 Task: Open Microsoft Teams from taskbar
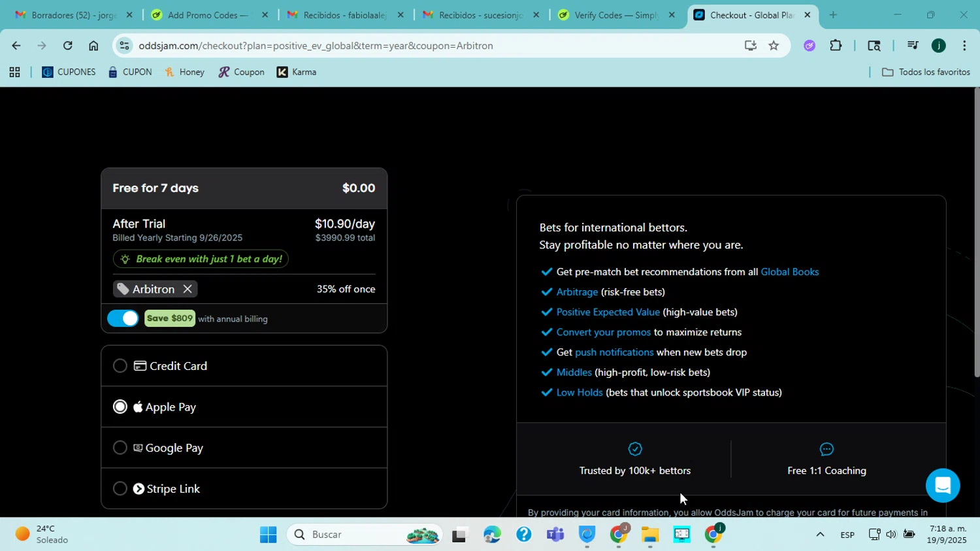555,535
